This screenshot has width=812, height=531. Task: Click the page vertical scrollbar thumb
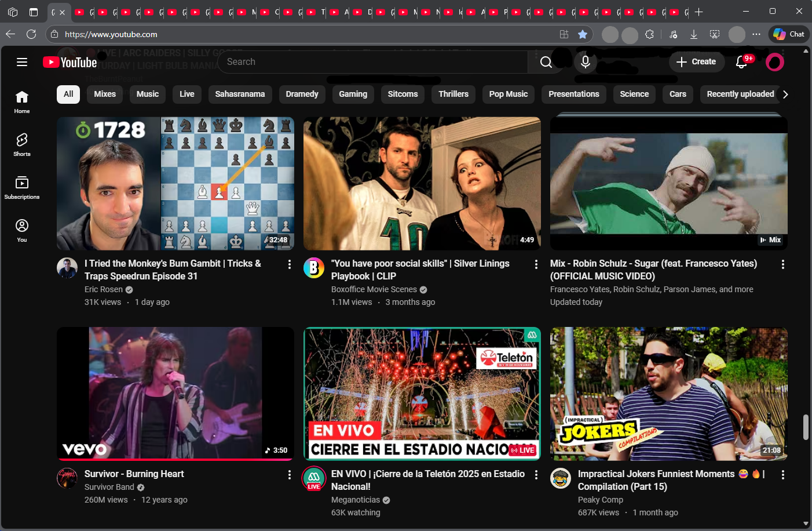point(806,427)
